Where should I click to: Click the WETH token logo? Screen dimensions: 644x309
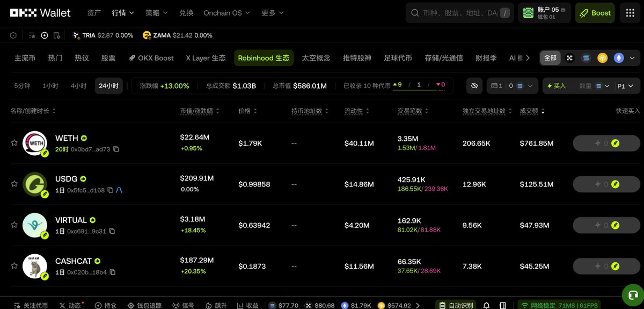click(x=35, y=143)
